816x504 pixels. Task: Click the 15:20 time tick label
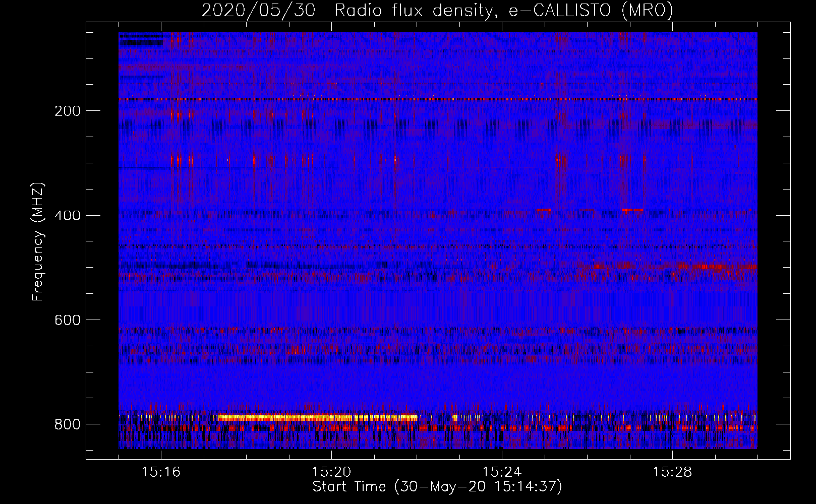point(331,472)
